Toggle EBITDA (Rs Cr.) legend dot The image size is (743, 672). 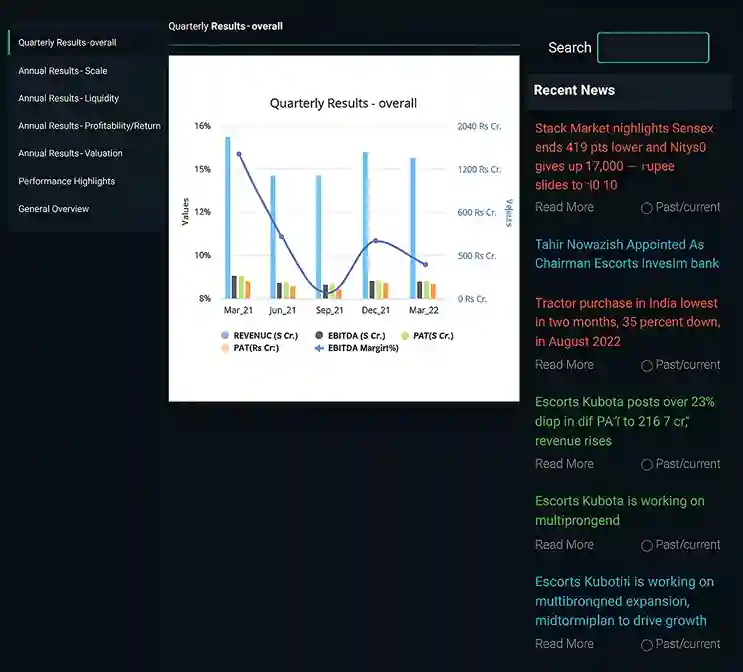tap(319, 335)
